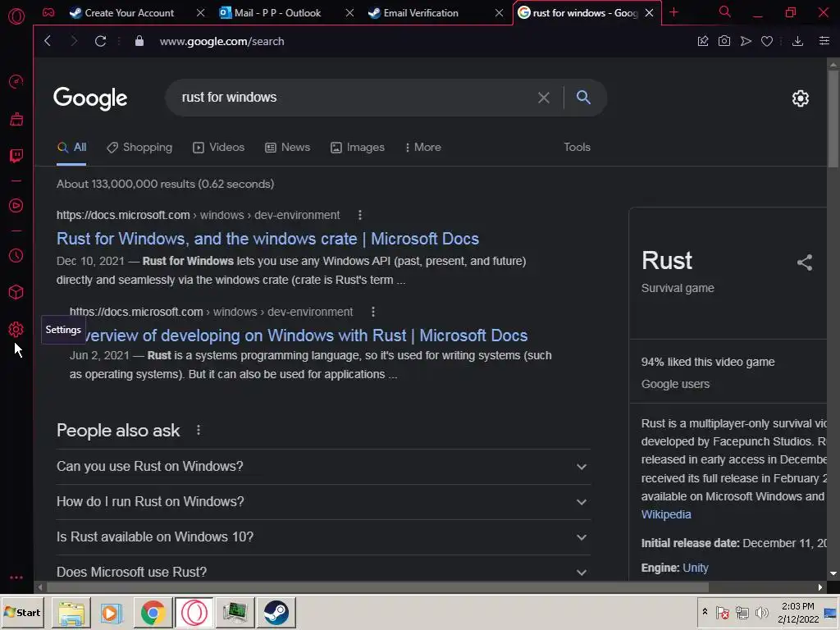Open options for second docs.microsoft.com result
Image resolution: width=840 pixels, height=630 pixels.
coord(373,312)
